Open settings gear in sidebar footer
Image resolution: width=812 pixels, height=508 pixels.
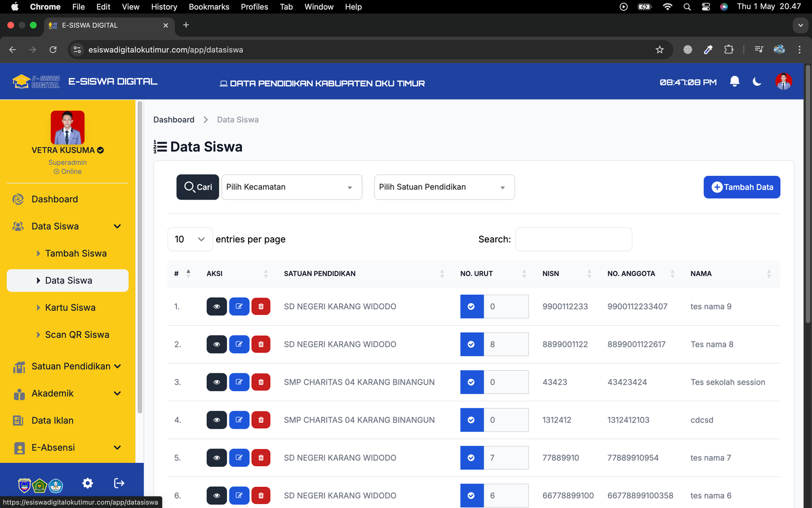click(88, 483)
